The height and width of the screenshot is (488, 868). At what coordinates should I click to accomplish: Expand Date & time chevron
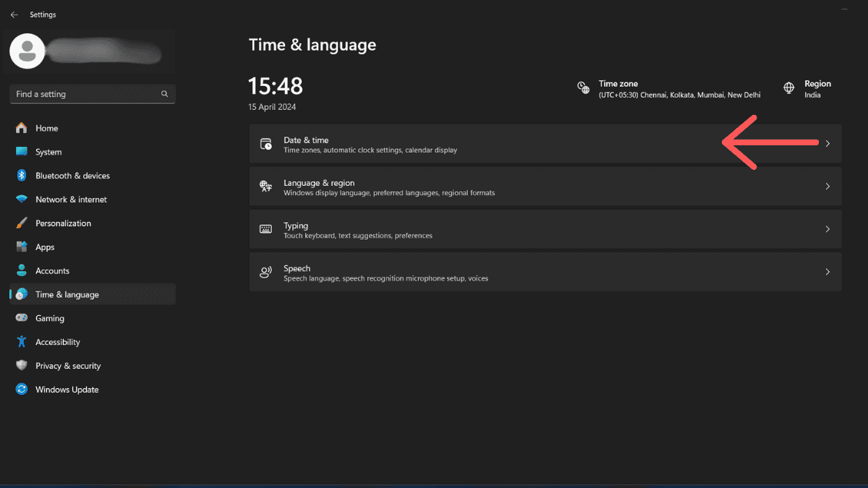click(827, 144)
